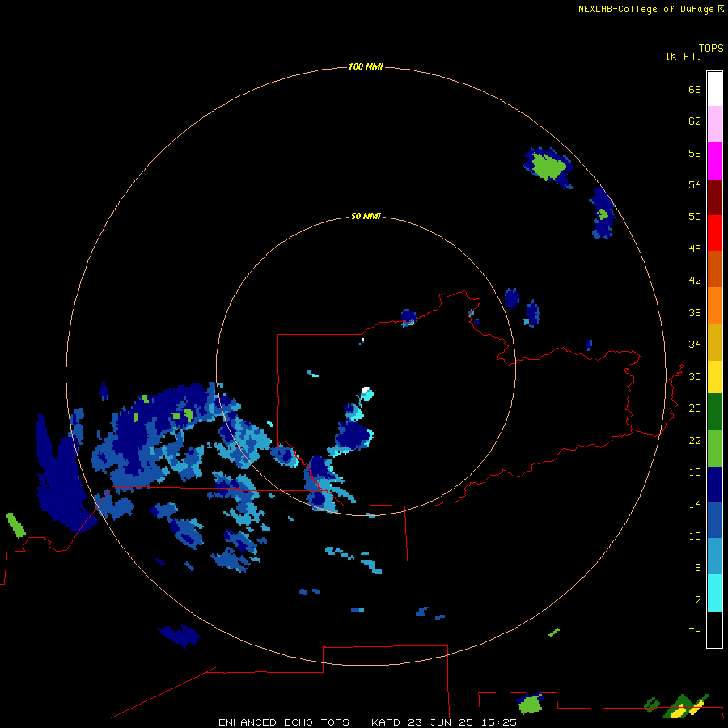Screen dimensions: 728x728
Task: Click the legend value '50'
Action: [x=695, y=217]
